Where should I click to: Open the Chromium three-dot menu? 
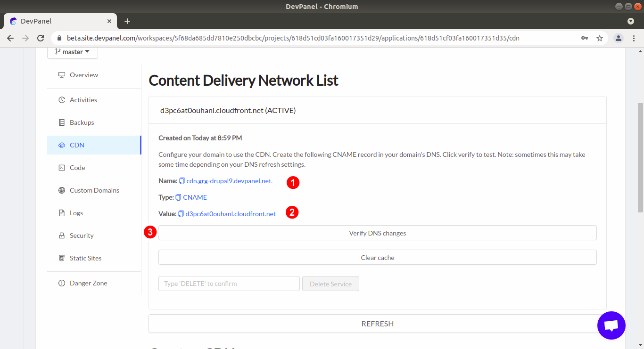click(634, 38)
